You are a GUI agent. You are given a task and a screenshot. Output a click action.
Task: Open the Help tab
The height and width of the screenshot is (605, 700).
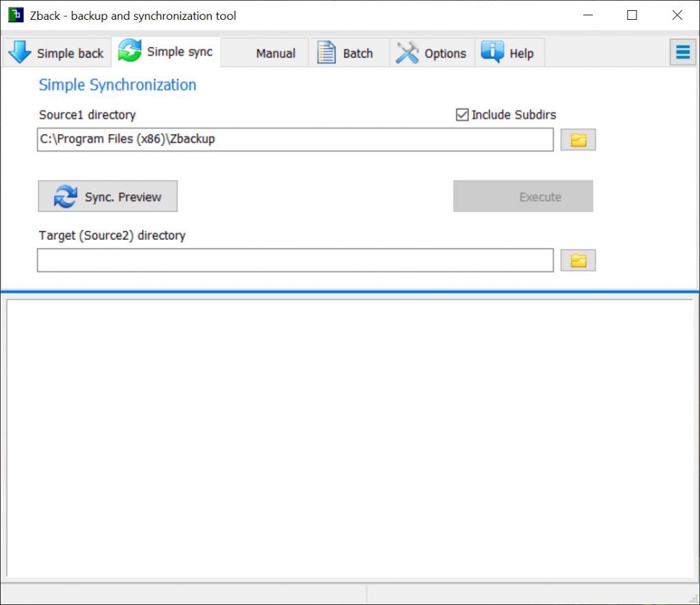point(510,53)
